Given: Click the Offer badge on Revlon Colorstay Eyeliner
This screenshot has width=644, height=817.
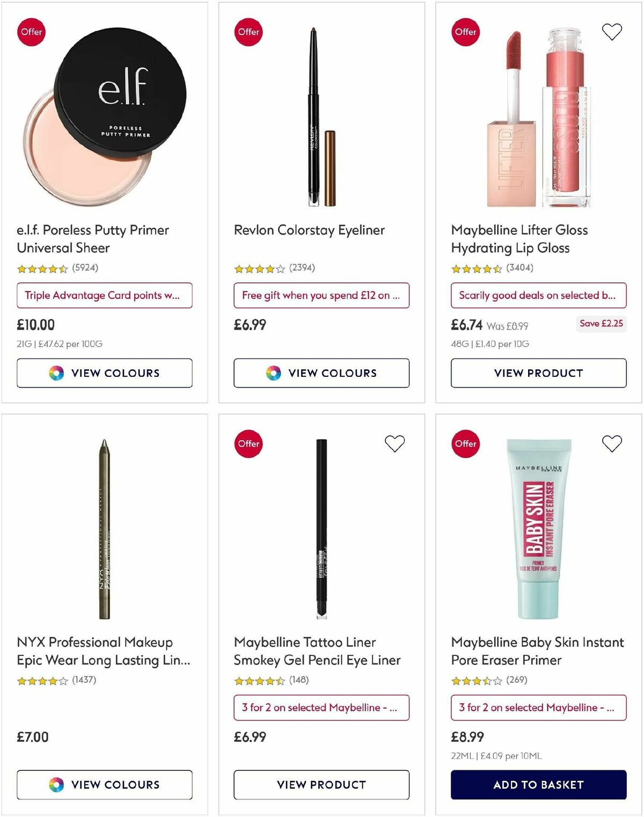Looking at the screenshot, I should [248, 32].
